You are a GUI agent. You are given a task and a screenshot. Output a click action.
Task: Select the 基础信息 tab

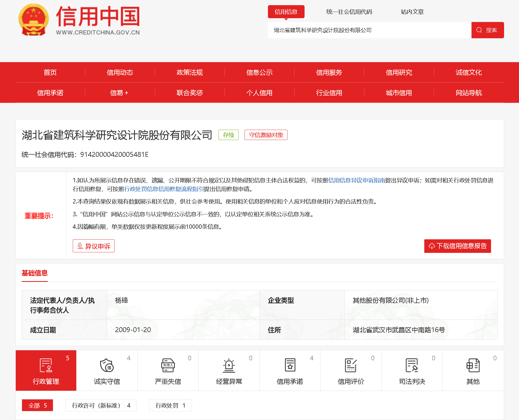(x=35, y=273)
